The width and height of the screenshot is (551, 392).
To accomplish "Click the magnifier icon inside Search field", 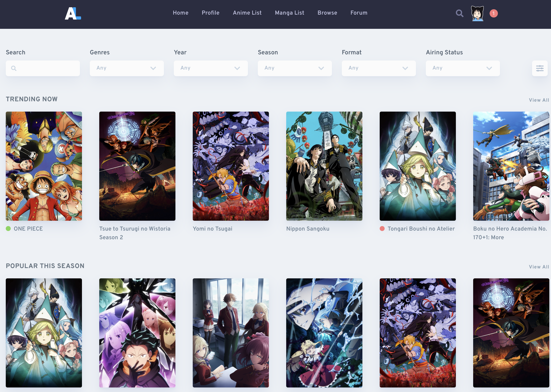I will [14, 68].
